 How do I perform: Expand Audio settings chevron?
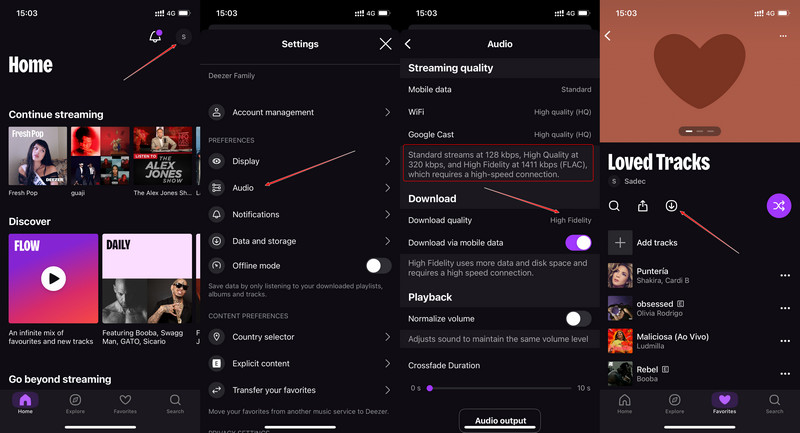pyautogui.click(x=387, y=188)
